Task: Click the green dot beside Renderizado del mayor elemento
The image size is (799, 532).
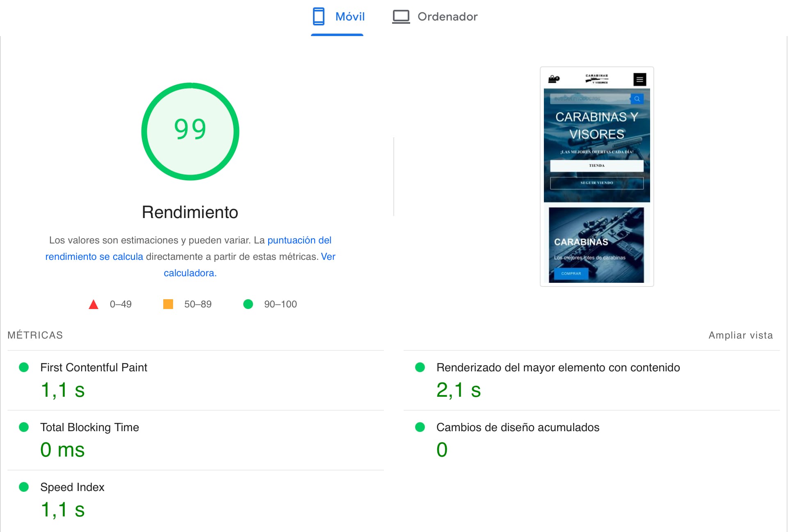Action: click(x=421, y=368)
